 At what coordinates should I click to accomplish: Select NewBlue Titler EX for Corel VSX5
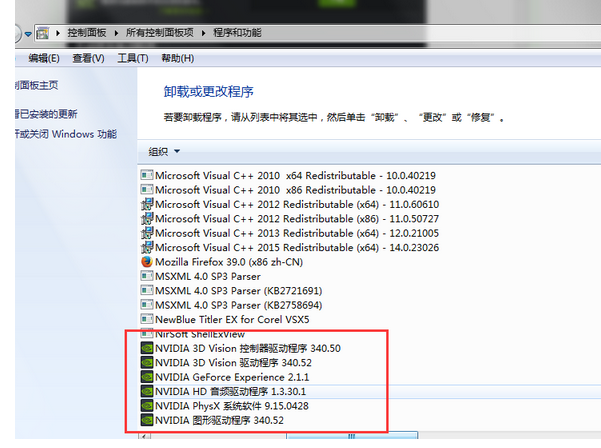(x=232, y=319)
